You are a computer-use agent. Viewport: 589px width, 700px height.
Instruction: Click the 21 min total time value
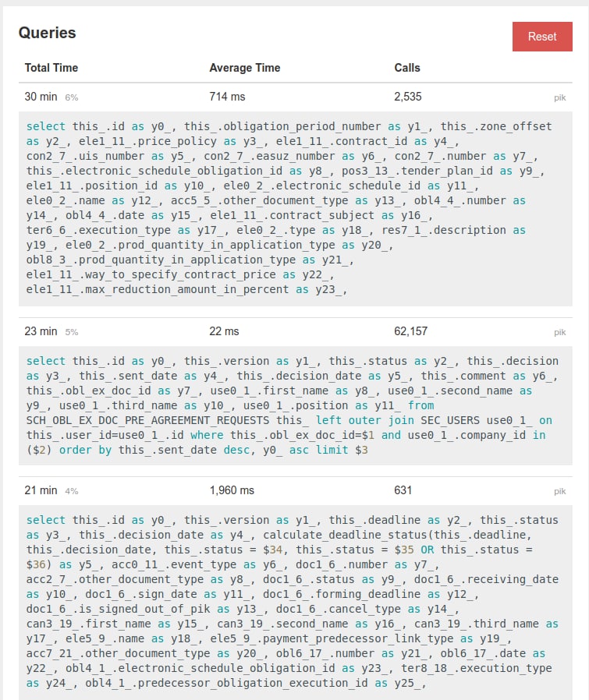[41, 490]
